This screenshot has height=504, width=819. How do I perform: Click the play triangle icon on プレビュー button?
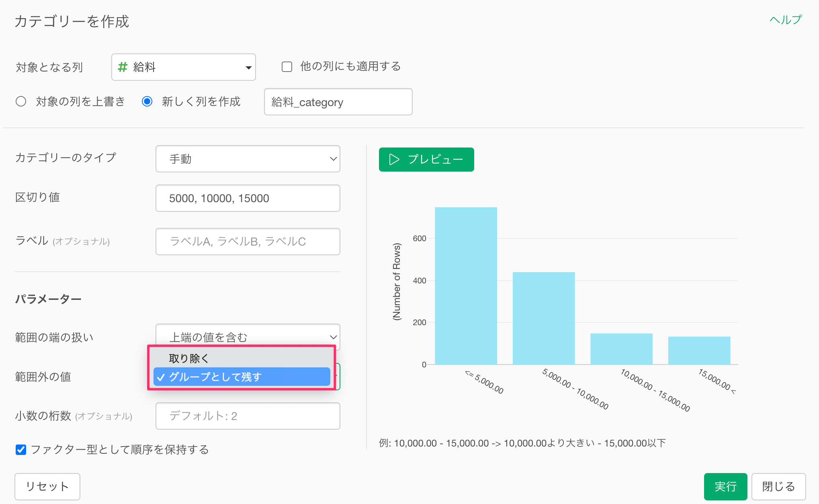click(x=394, y=160)
